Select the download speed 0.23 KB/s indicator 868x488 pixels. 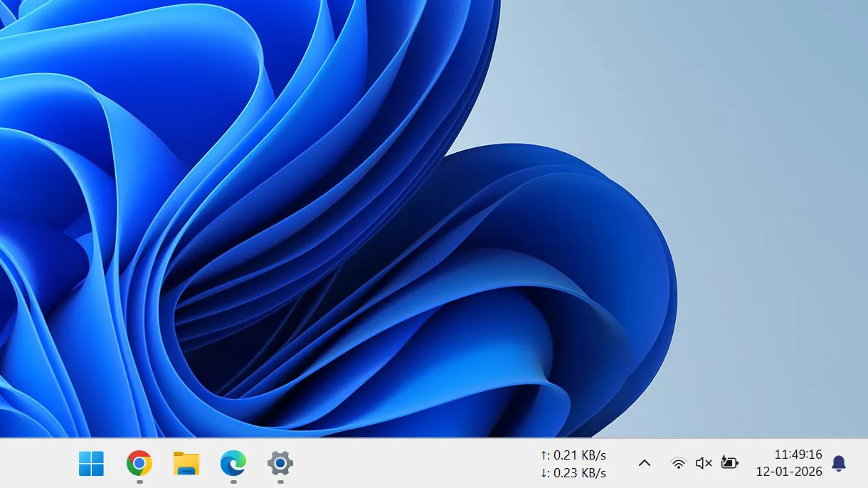coord(573,472)
